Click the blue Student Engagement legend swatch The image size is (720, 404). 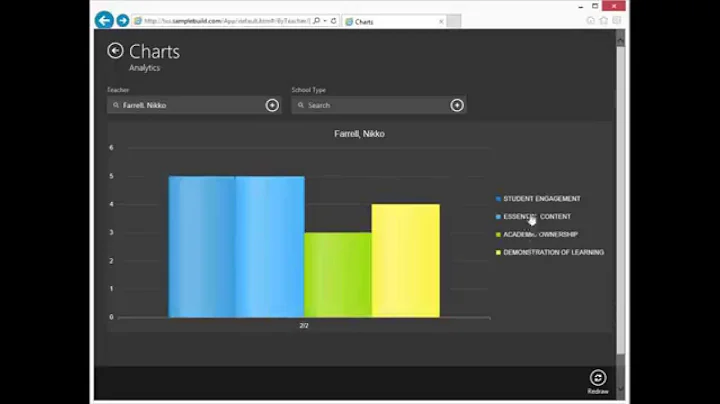498,199
